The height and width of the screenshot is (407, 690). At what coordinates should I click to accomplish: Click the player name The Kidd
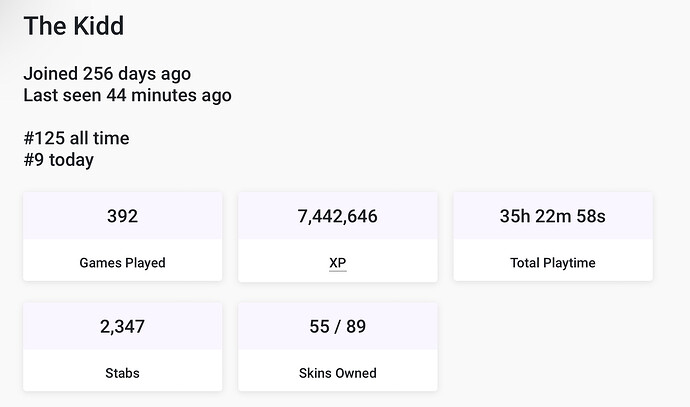pos(74,26)
